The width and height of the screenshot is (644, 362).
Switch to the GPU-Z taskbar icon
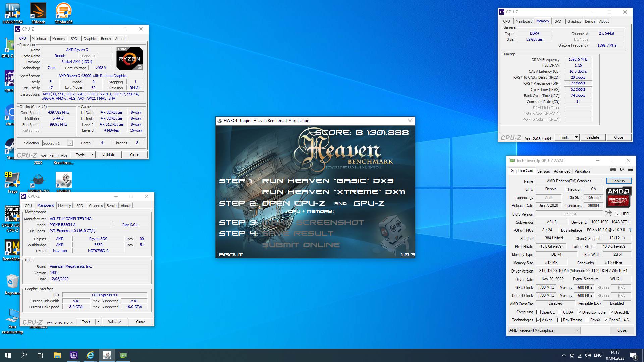pos(123,355)
